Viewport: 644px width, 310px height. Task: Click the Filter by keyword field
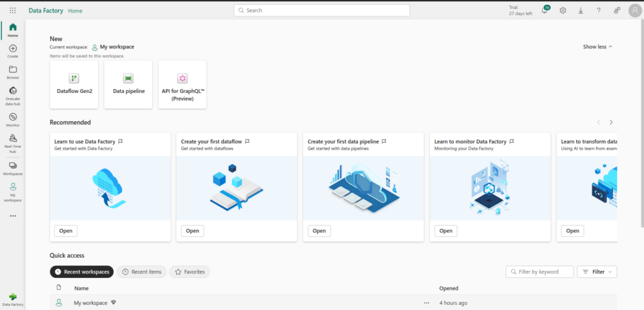tap(540, 272)
